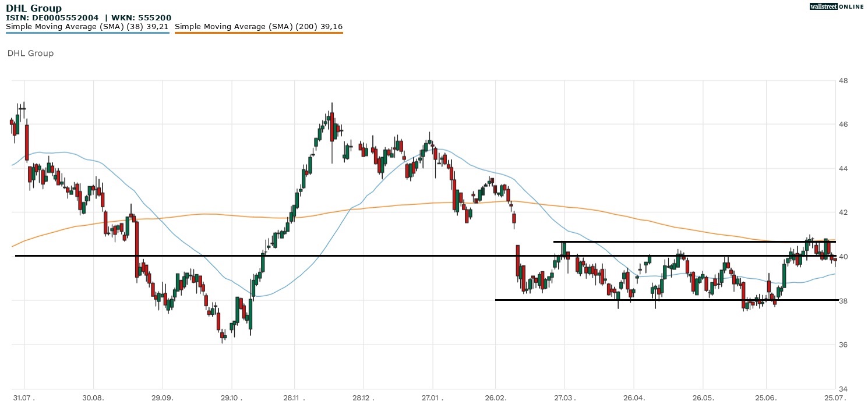
Task: Click the blue legend line under SMA (38)
Action: pos(87,33)
